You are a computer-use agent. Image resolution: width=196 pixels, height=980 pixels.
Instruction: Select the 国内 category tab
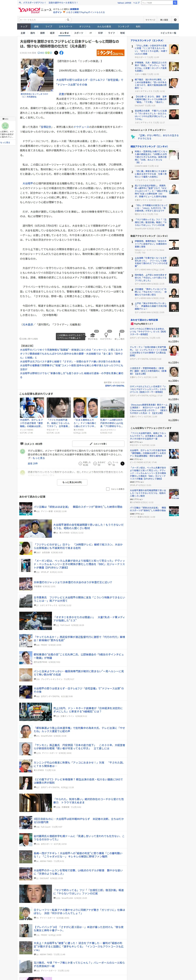(32, 33)
